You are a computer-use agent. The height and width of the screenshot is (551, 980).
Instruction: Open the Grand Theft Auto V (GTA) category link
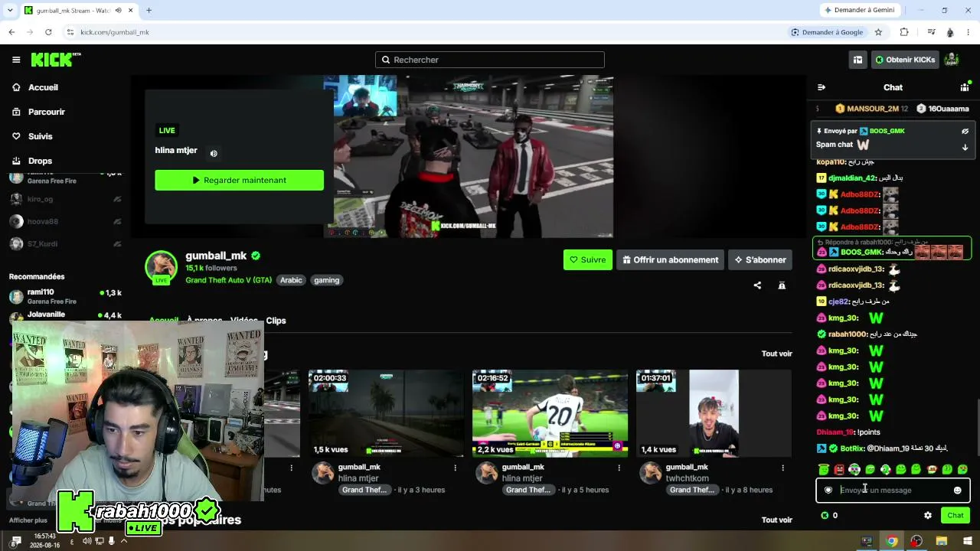[x=228, y=280]
